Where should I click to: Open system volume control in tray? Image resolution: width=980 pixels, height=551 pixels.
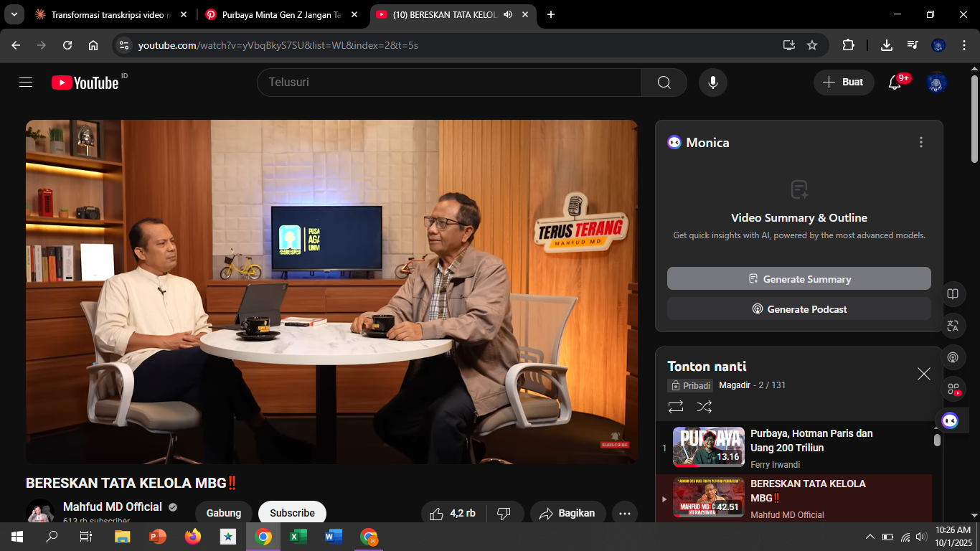coord(922,537)
